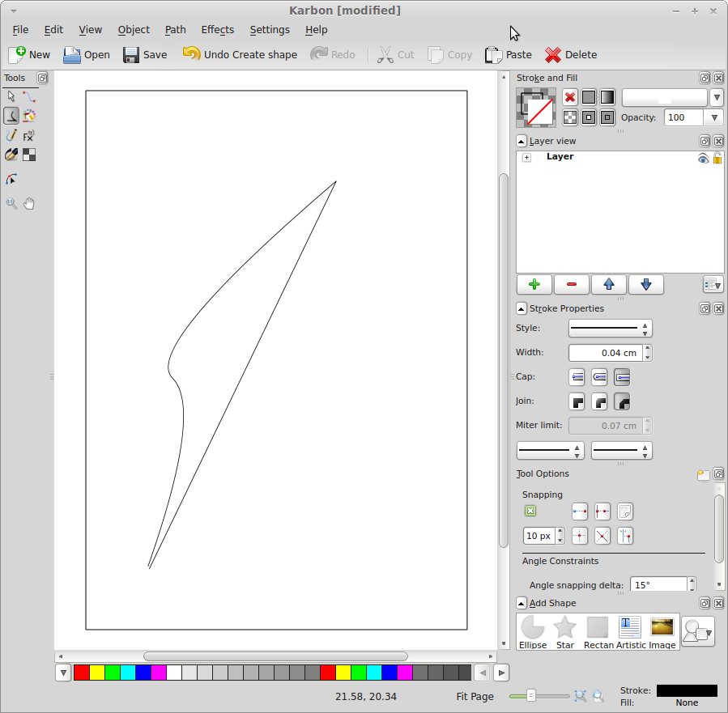Open the Opacity dropdown arrow

(x=713, y=117)
